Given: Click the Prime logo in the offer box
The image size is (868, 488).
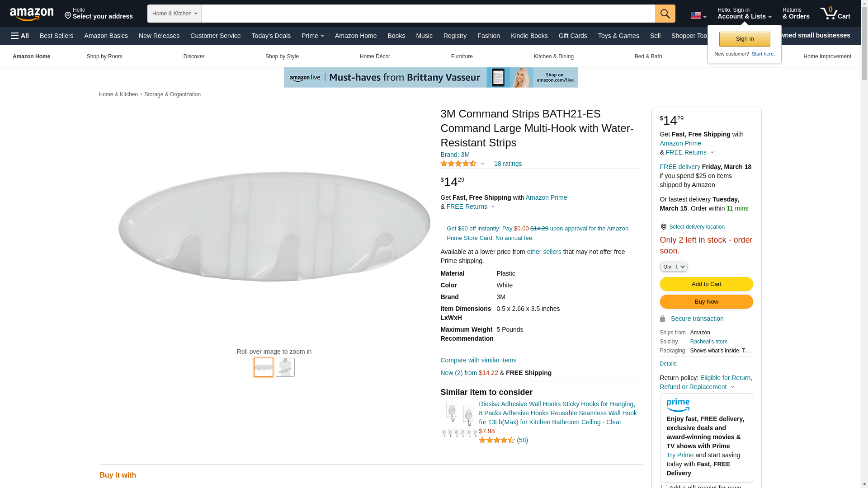Looking at the screenshot, I should (x=678, y=405).
